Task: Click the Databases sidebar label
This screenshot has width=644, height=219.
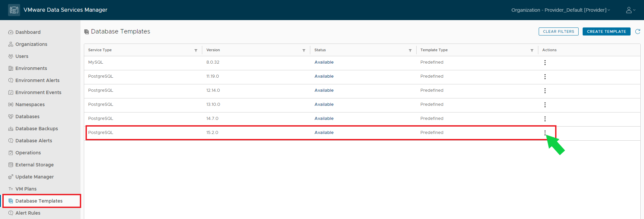Action: [28, 117]
